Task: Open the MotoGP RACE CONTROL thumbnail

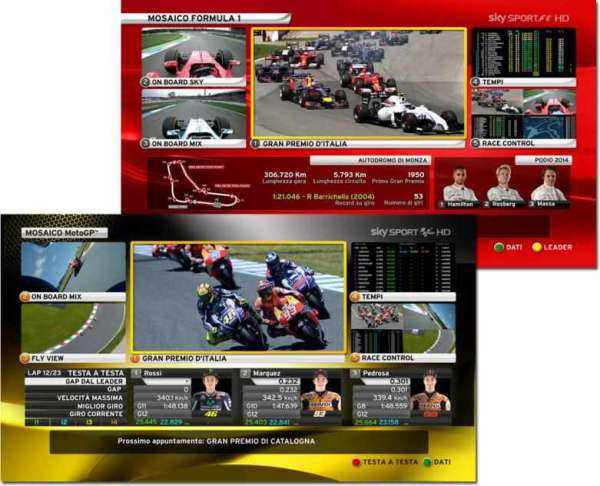Action: pyautogui.click(x=403, y=328)
